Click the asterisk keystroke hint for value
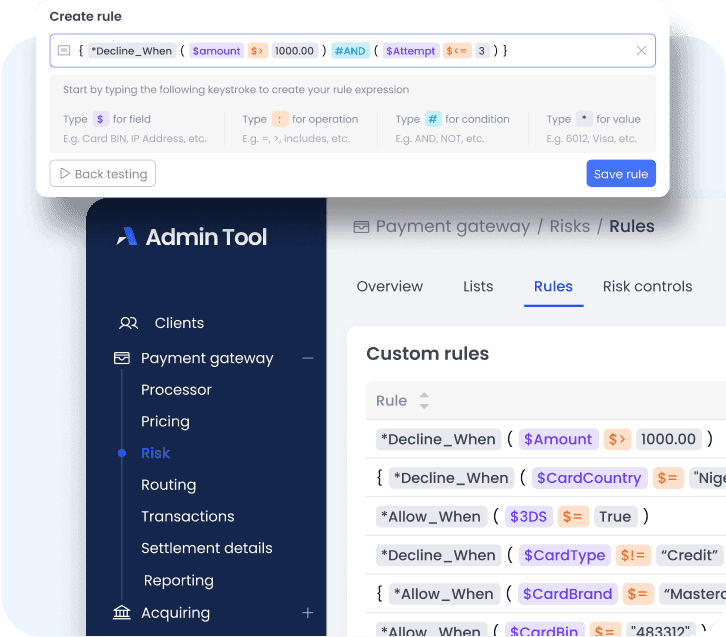 coord(584,119)
